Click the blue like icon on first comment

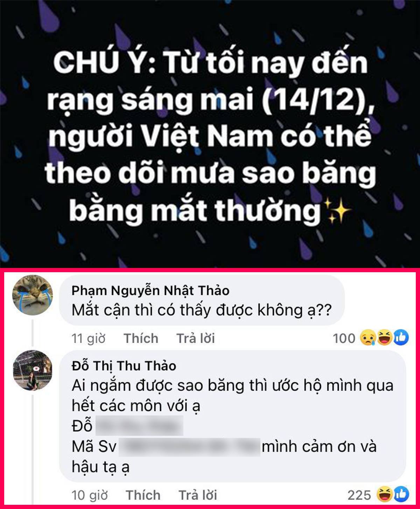[x=401, y=338]
